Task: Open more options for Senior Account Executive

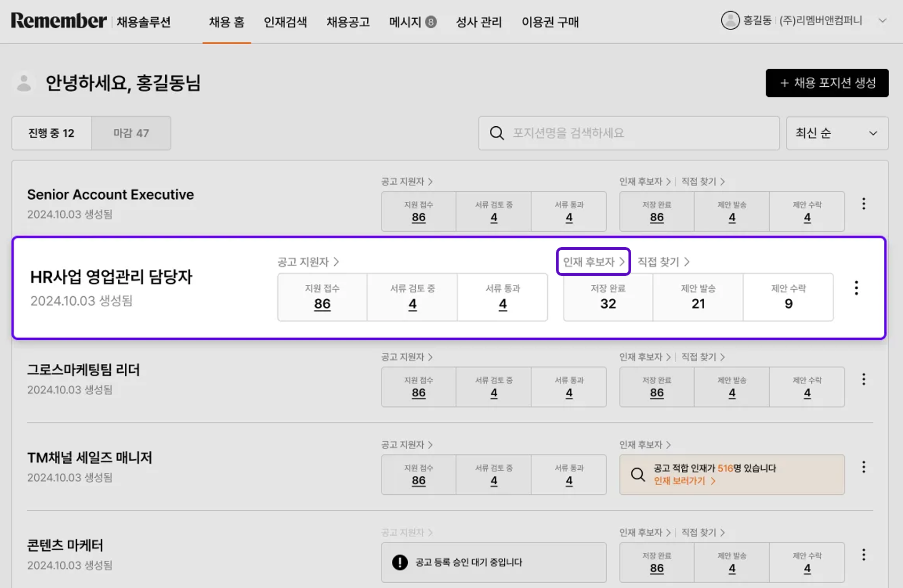Action: (x=864, y=204)
